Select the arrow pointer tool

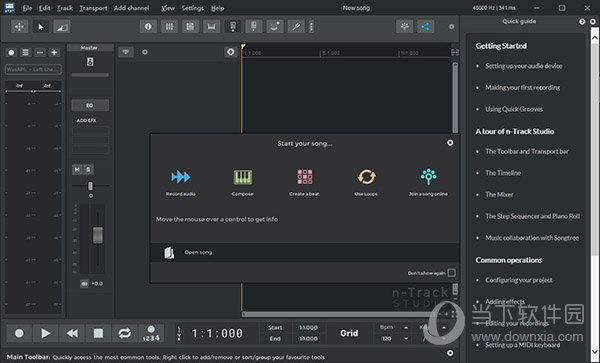point(41,26)
